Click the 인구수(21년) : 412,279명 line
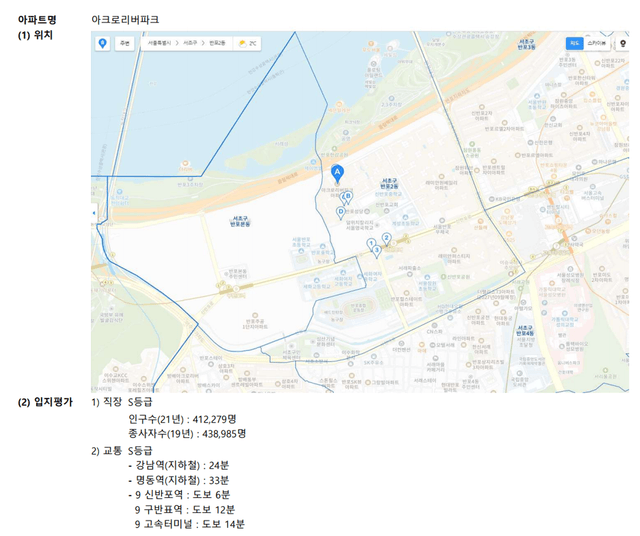 pyautogui.click(x=182, y=419)
